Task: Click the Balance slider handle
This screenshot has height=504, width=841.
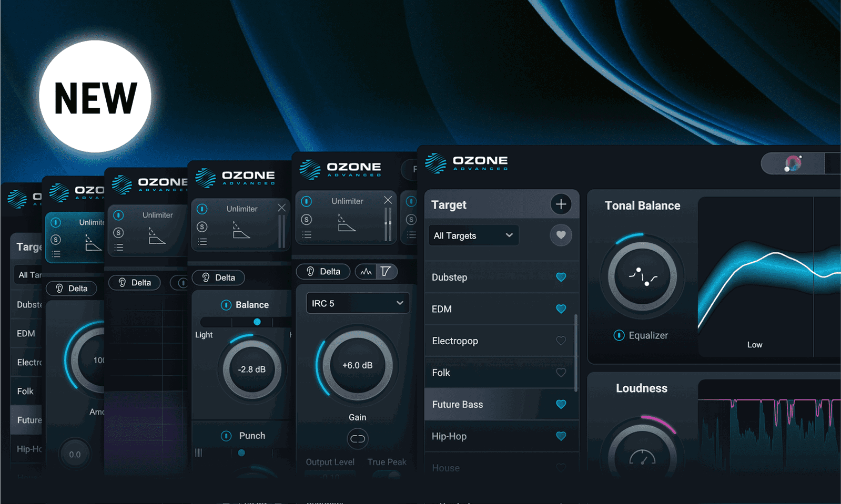Action: pos(257,322)
